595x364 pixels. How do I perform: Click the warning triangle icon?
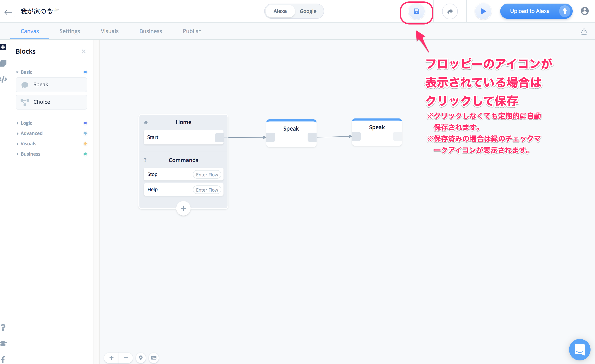pos(584,32)
